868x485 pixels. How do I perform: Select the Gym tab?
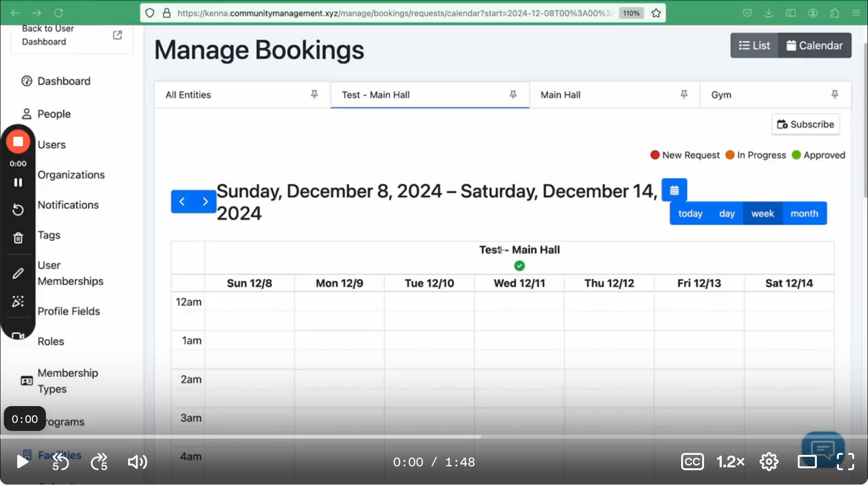pyautogui.click(x=775, y=95)
